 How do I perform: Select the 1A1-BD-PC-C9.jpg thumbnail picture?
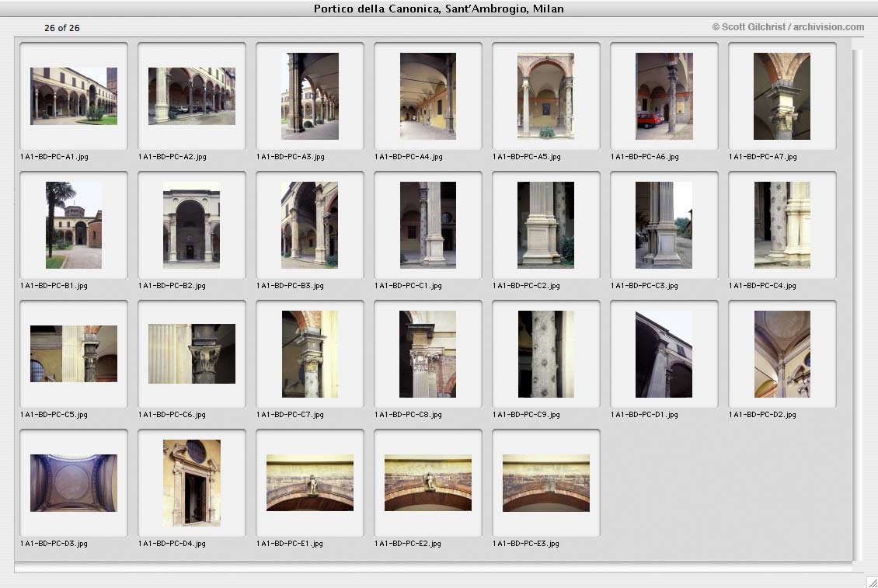pos(546,354)
